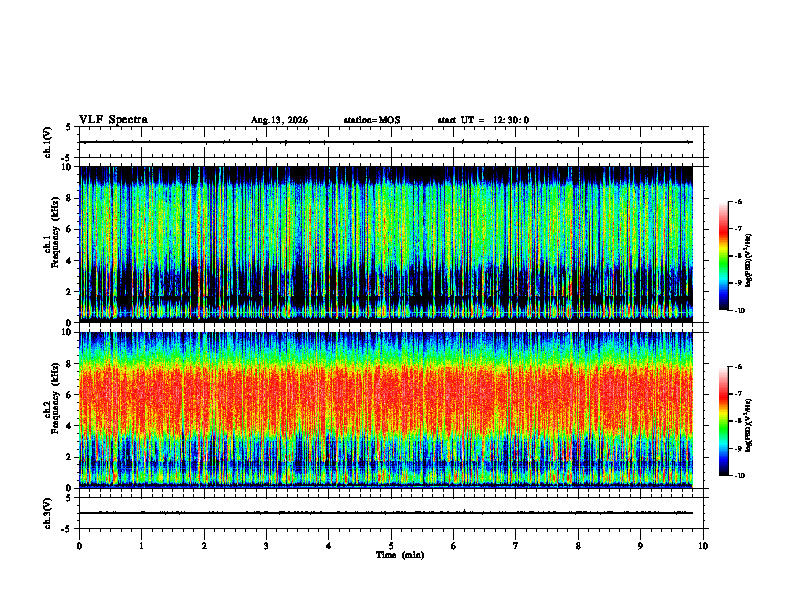
Task: Click the "station=MOS" header label
Action: coord(372,120)
